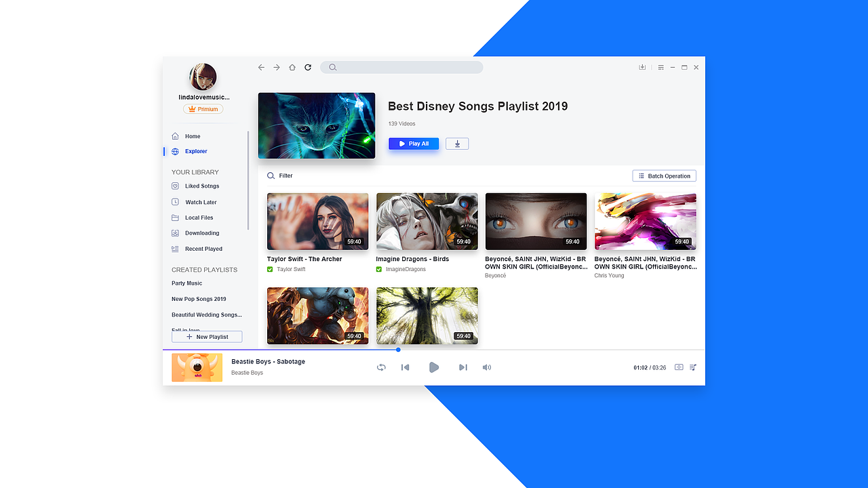
Task: Open the Beyoncé video with eyes thumbnail
Action: [536, 222]
